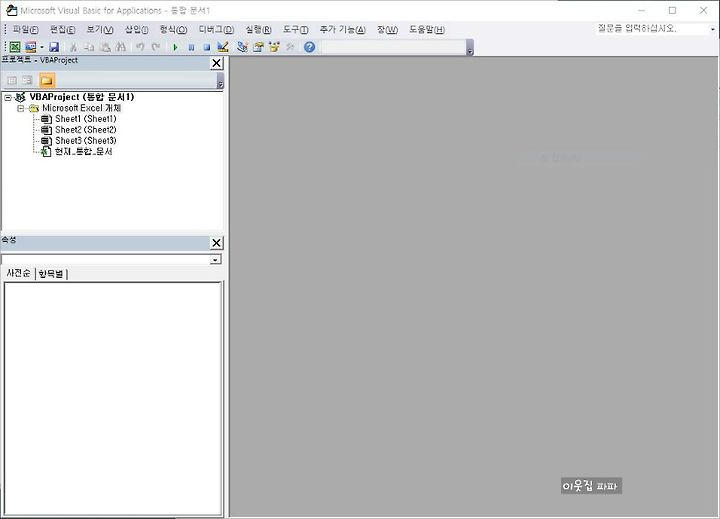Collapse the VBAProject (통합 문서1) node
Screen dimensions: 720x519
(8, 97)
